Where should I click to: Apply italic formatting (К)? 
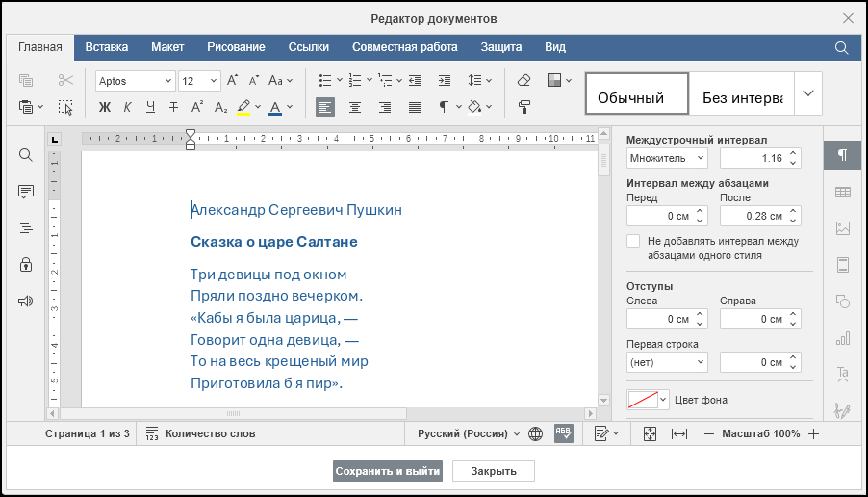[x=127, y=107]
